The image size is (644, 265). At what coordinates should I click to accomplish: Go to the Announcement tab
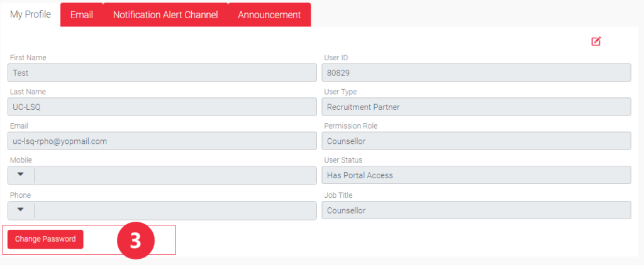(x=269, y=15)
